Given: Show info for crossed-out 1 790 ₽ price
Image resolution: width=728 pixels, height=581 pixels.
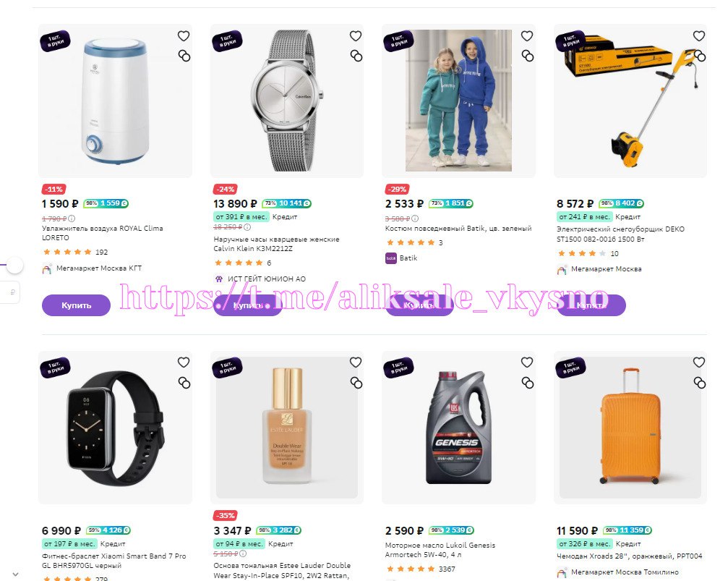Looking at the screenshot, I should 72,219.
